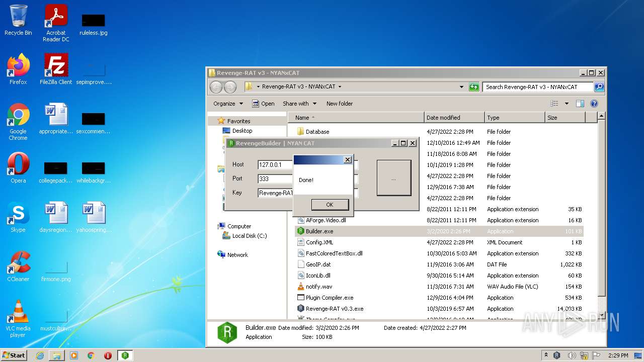This screenshot has height=362, width=644.
Task: Open the Database folder
Action: click(317, 132)
